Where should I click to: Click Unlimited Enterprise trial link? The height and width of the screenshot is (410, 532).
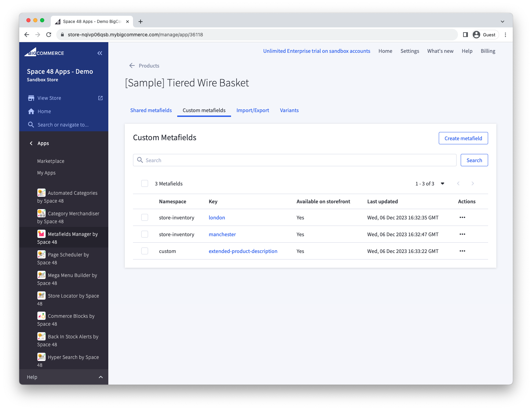(317, 51)
